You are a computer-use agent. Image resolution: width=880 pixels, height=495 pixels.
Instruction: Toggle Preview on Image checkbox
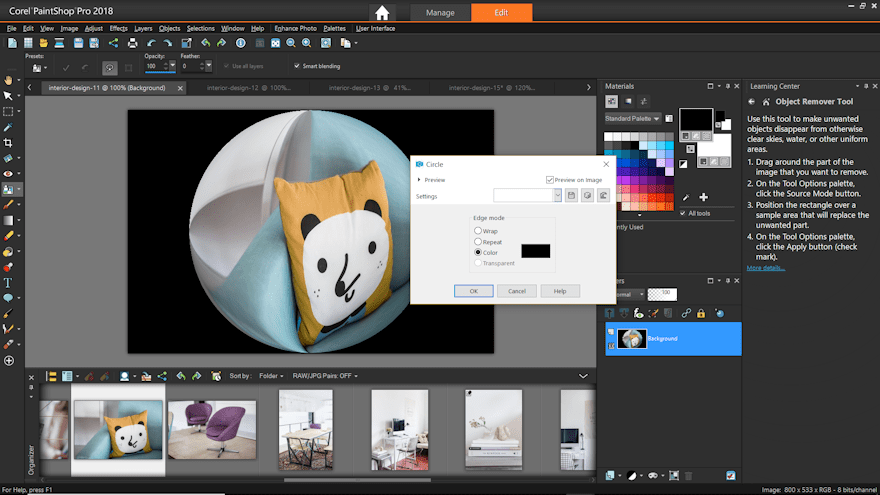550,180
